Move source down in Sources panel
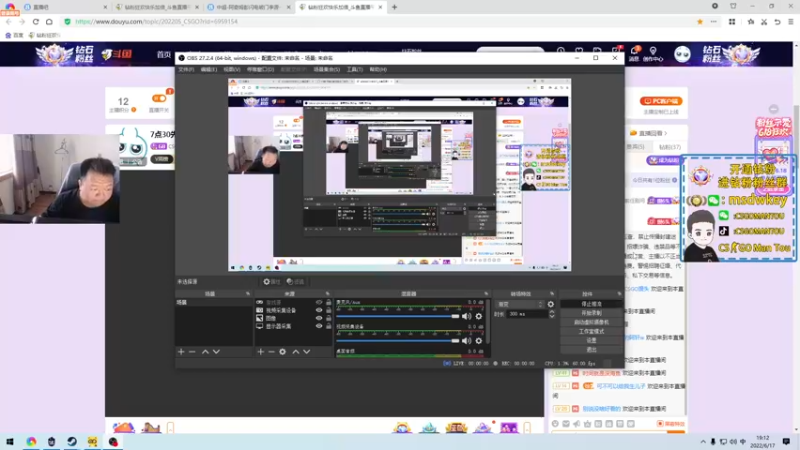800x450 pixels. coord(307,352)
